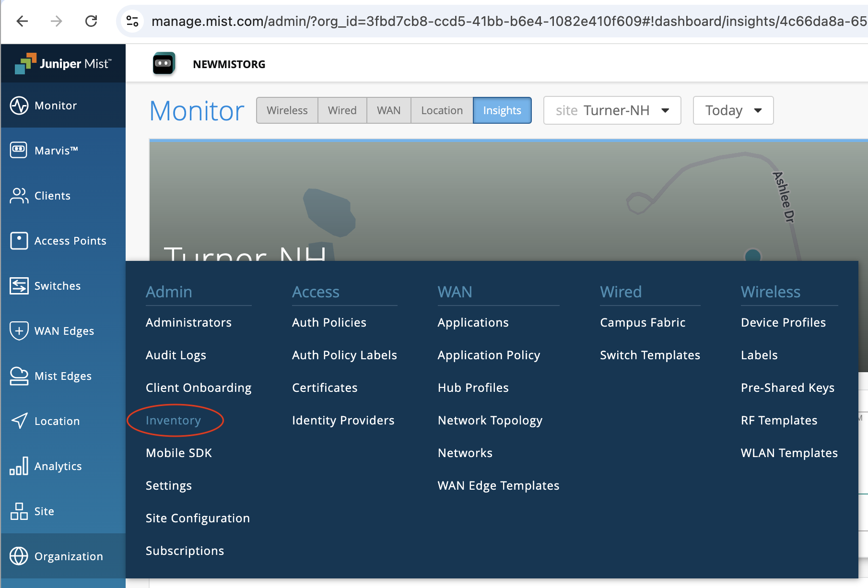Click the browser address bar URL

coord(509,21)
